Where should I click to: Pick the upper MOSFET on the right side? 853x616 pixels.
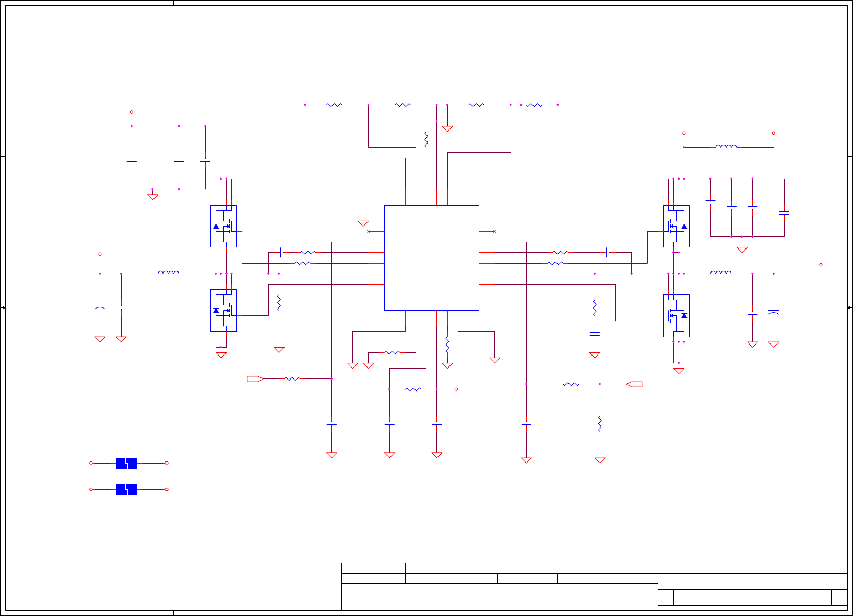click(x=676, y=226)
